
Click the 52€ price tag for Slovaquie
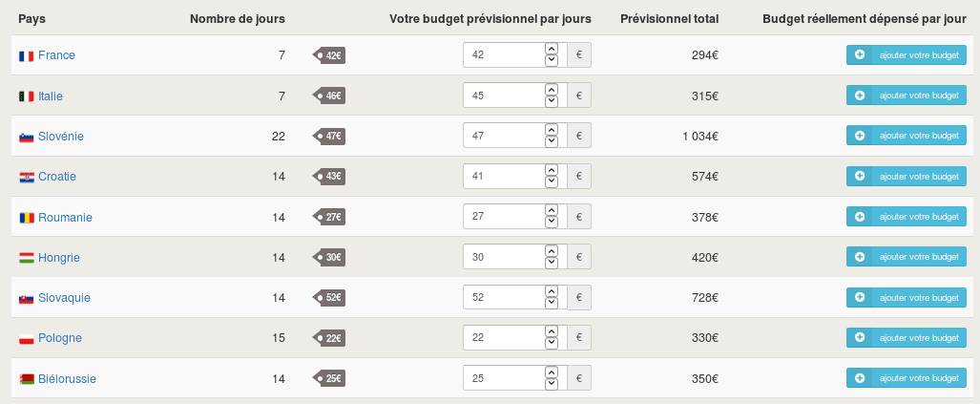pos(329,298)
